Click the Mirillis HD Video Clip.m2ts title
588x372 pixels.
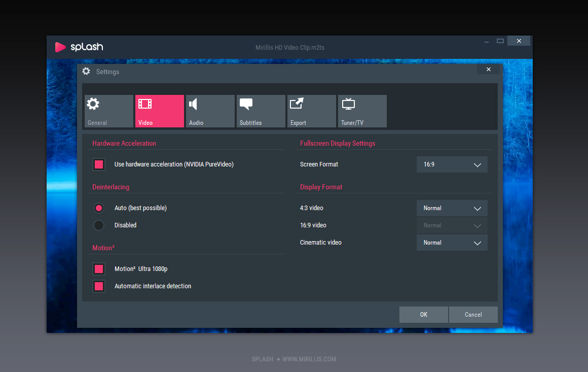290,48
